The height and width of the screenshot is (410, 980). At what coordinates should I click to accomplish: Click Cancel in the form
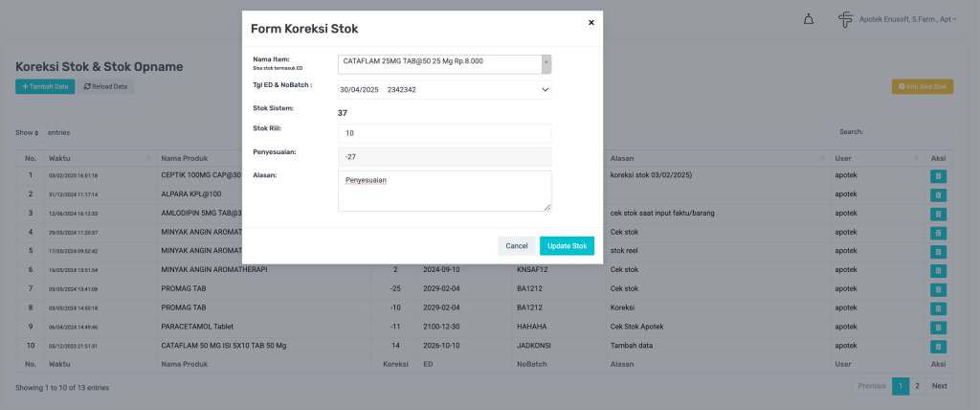pos(517,246)
